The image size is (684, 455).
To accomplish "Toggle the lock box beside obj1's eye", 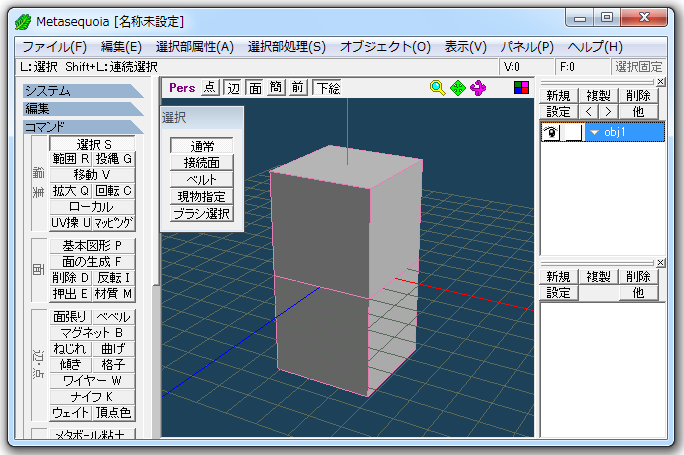I will (x=573, y=132).
